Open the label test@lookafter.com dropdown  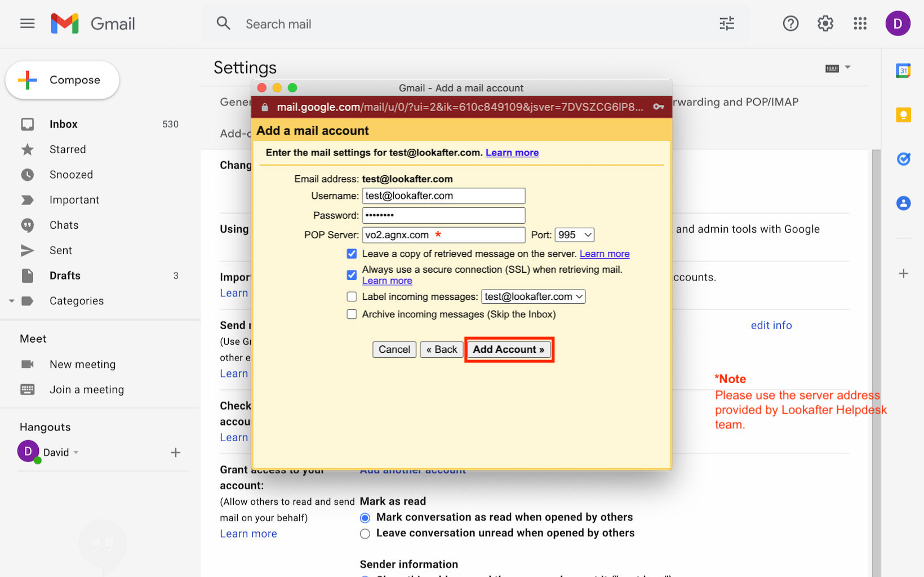click(533, 296)
